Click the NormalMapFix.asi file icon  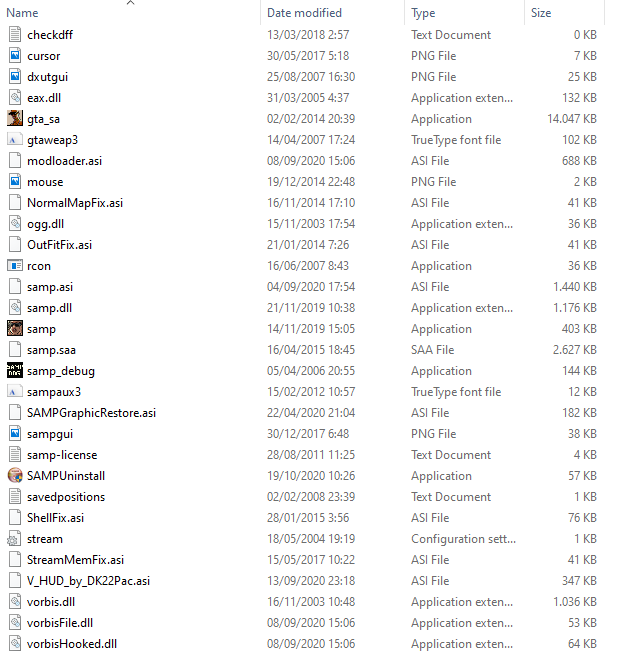[x=15, y=203]
